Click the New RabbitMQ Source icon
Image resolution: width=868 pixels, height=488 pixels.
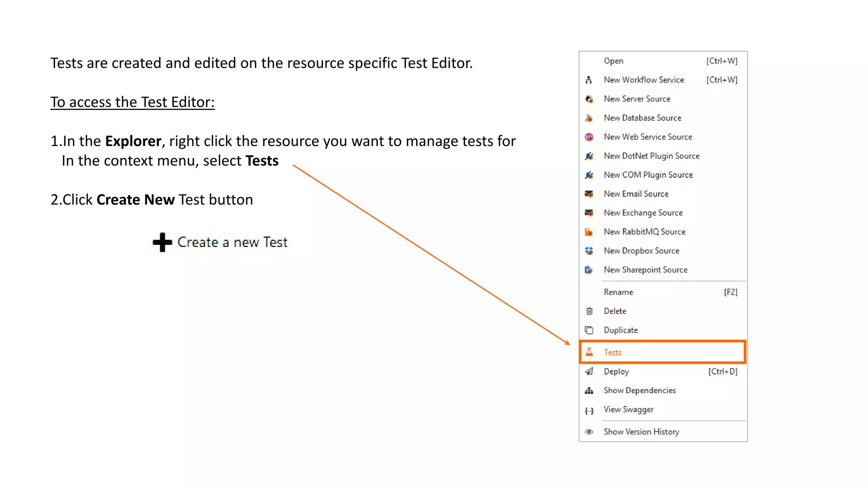pos(589,232)
